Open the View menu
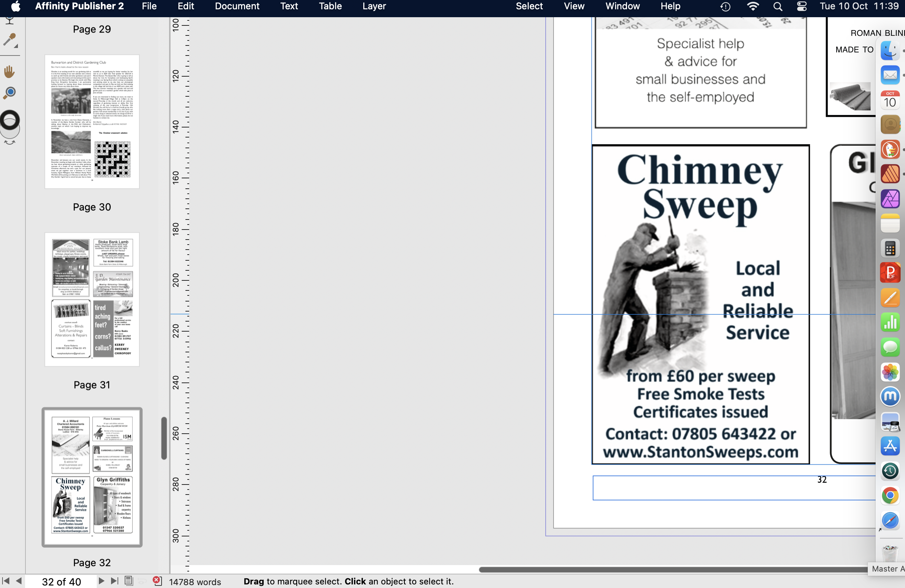The width and height of the screenshot is (905, 588). click(x=574, y=6)
